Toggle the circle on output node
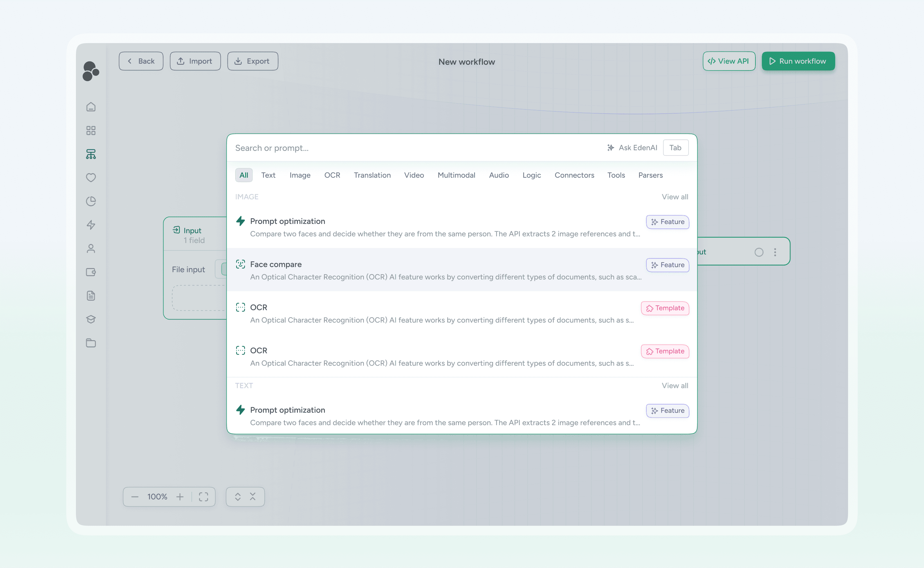Image resolution: width=924 pixels, height=568 pixels. coord(759,252)
